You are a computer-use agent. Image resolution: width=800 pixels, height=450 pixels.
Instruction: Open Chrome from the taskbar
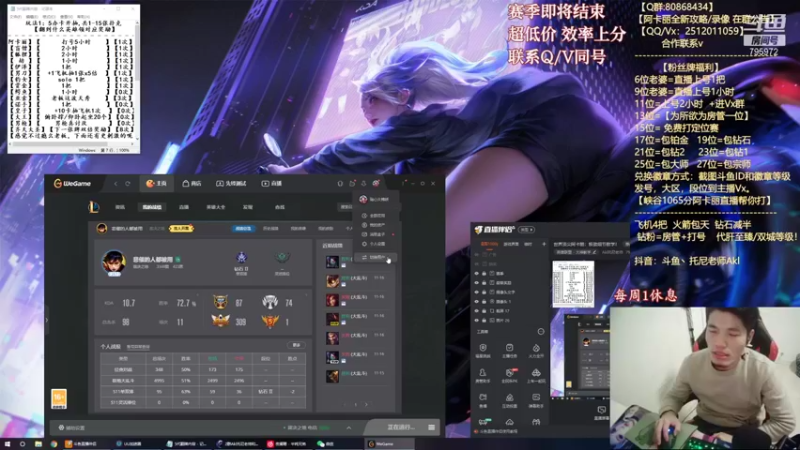(x=54, y=444)
